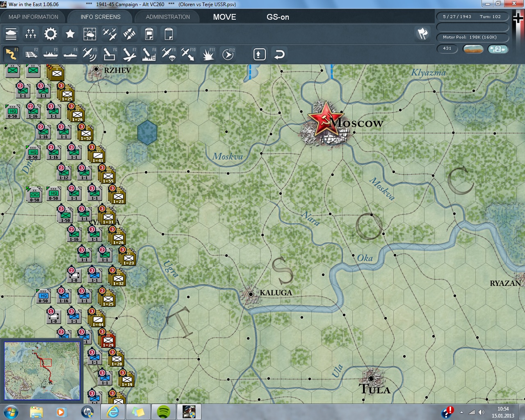Viewport: 525px width, 420px height.
Task: Click the upward-arrow load button in toolbar
Action: [260, 54]
